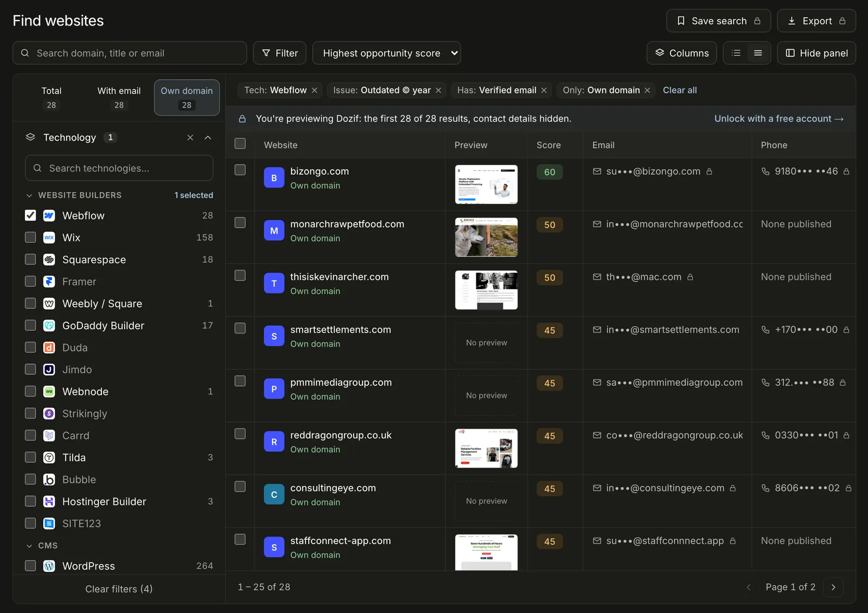Click the Save search button

point(719,21)
